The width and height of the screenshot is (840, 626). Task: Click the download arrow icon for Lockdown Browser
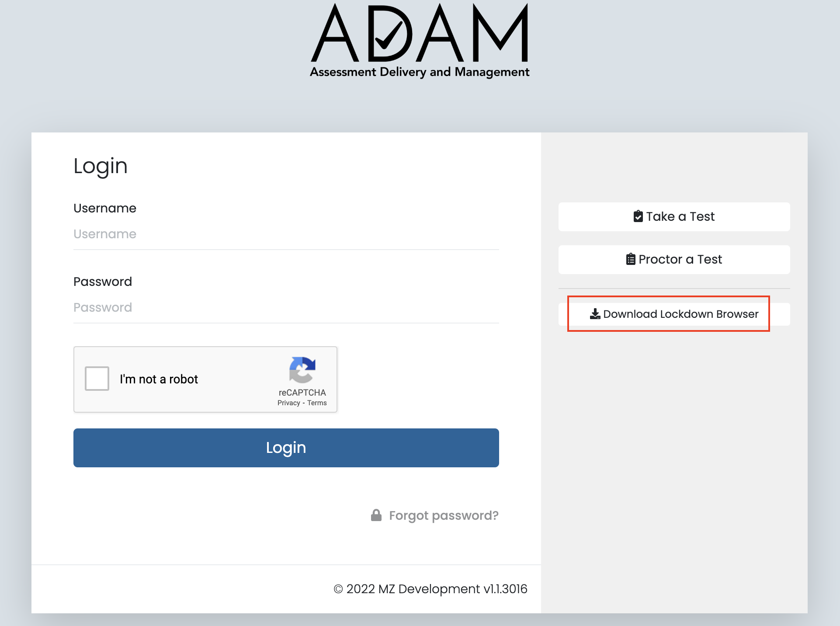click(595, 314)
